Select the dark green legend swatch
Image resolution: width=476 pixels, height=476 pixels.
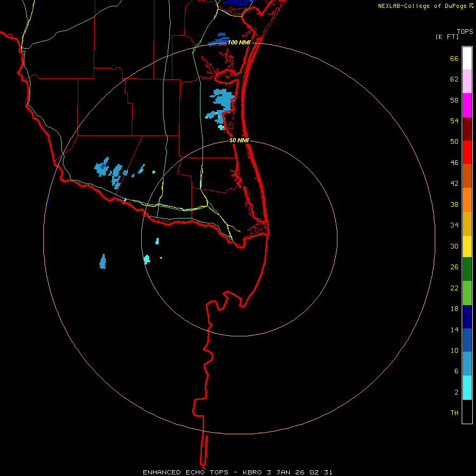tap(467, 269)
